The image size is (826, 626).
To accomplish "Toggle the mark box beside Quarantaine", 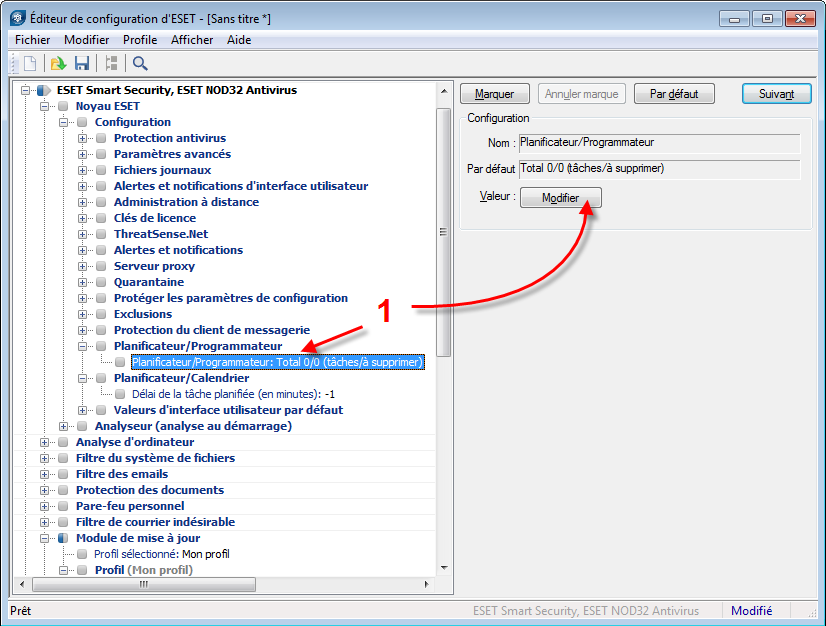I will tap(101, 282).
